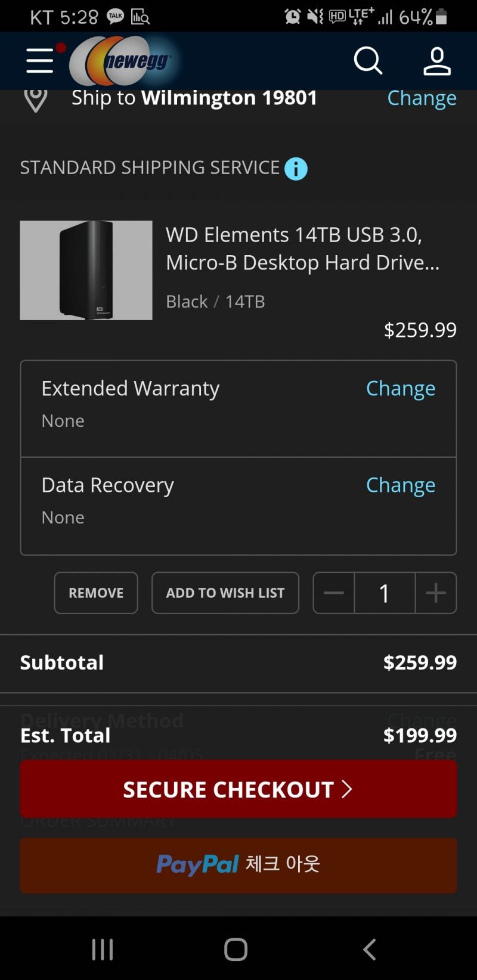Open the account profile icon

tap(437, 61)
